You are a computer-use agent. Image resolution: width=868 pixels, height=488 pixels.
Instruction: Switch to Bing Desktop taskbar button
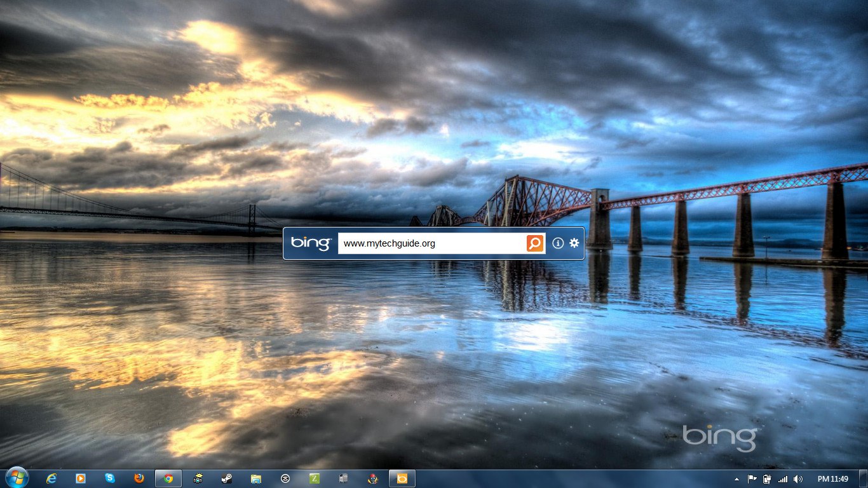coord(402,478)
